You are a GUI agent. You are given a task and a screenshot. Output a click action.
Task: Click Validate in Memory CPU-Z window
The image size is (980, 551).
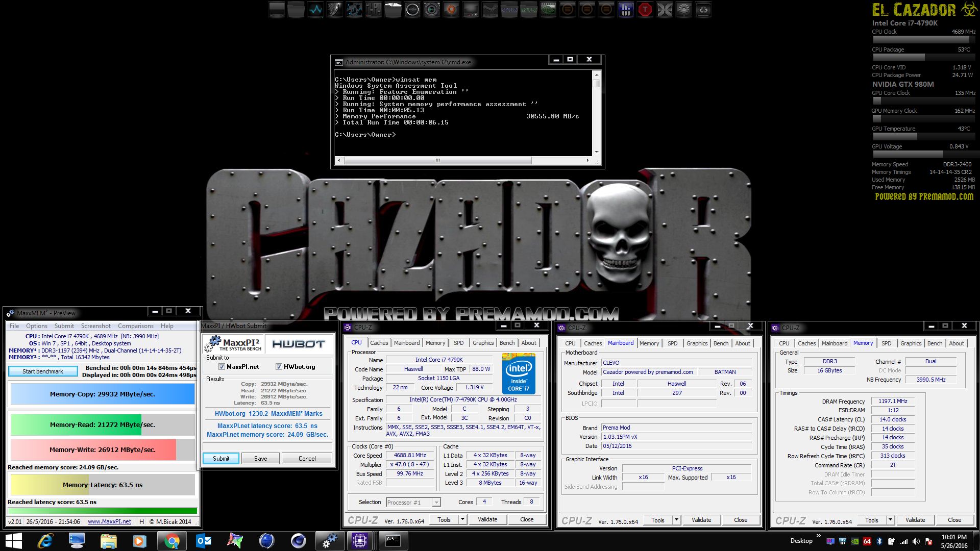915,520
